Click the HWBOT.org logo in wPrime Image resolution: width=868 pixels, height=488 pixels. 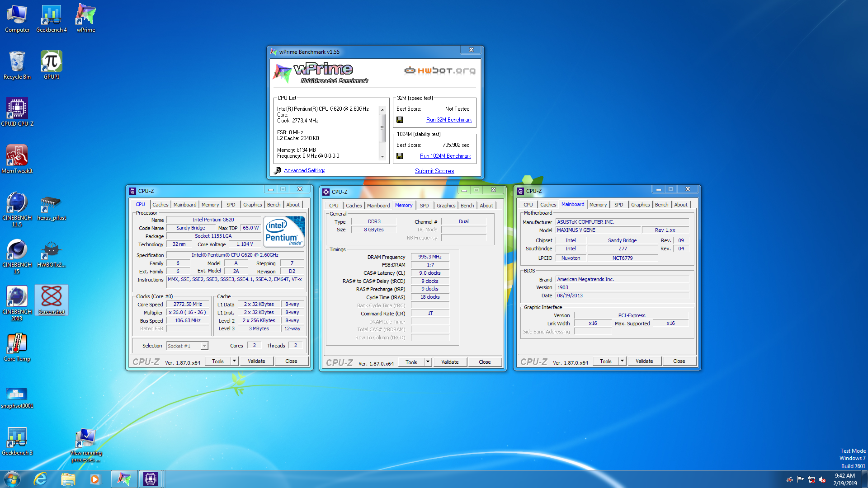439,70
